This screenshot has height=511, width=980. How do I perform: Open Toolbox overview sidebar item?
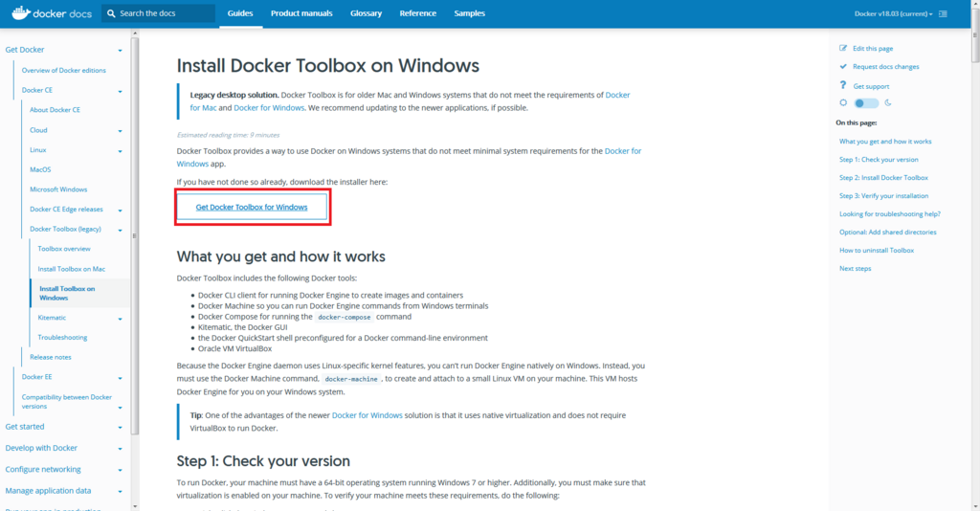point(64,249)
